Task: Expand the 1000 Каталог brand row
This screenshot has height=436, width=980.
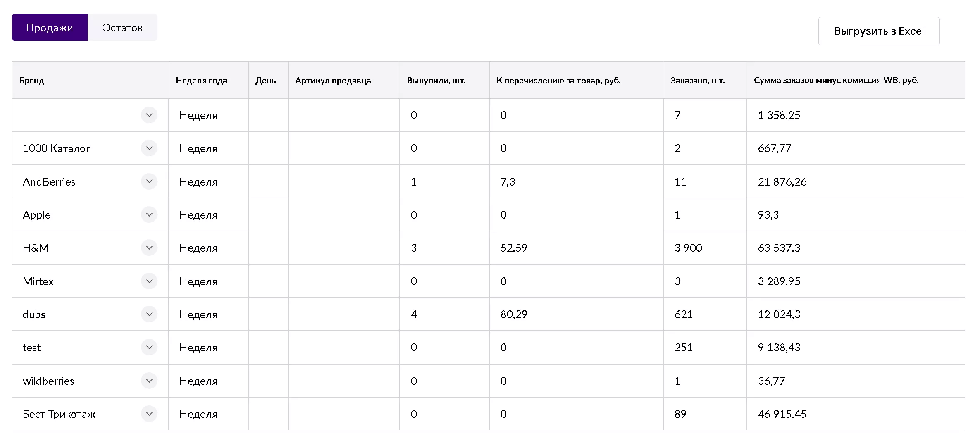Action: 149,148
